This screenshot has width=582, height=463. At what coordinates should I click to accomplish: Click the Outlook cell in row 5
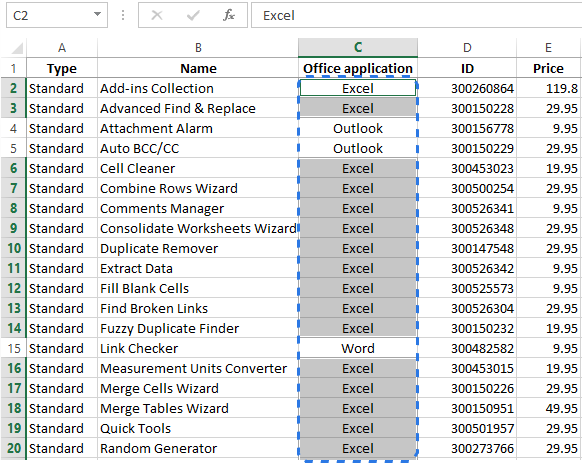point(358,149)
